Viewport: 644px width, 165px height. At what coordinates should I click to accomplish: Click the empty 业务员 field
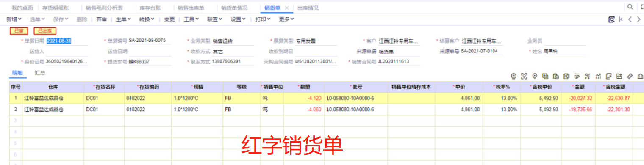(565, 41)
